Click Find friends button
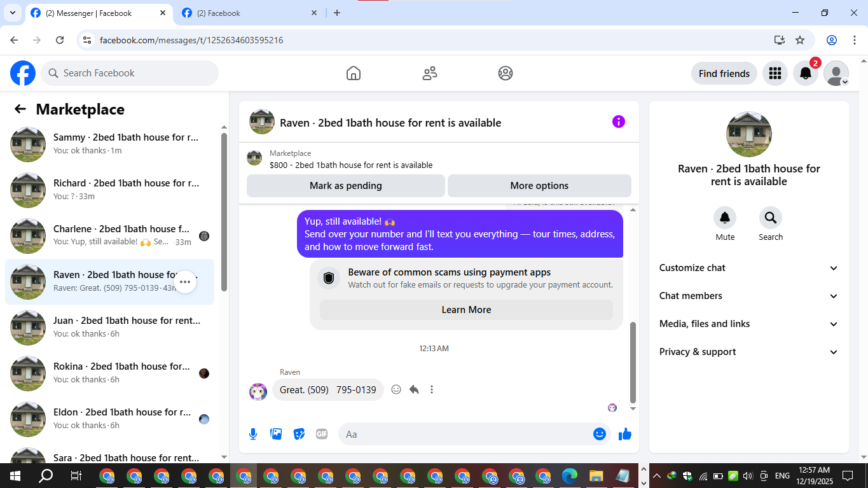The height and width of the screenshot is (488, 868). (724, 73)
